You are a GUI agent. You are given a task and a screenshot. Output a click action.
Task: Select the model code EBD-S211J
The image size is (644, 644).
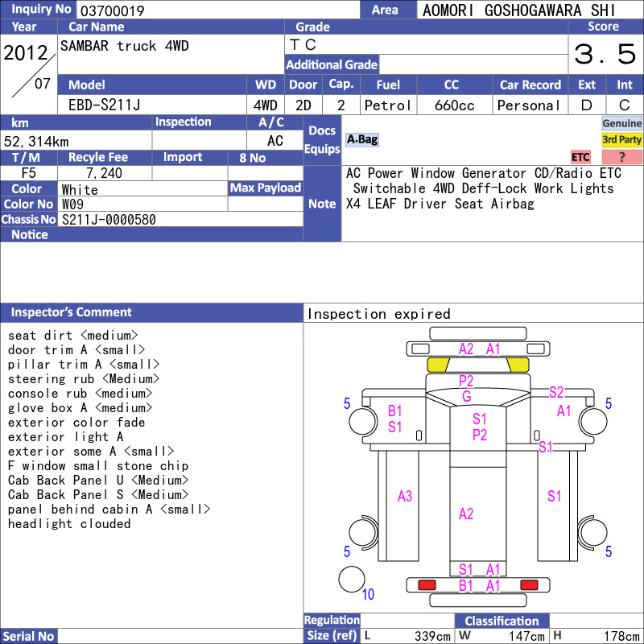point(105,105)
